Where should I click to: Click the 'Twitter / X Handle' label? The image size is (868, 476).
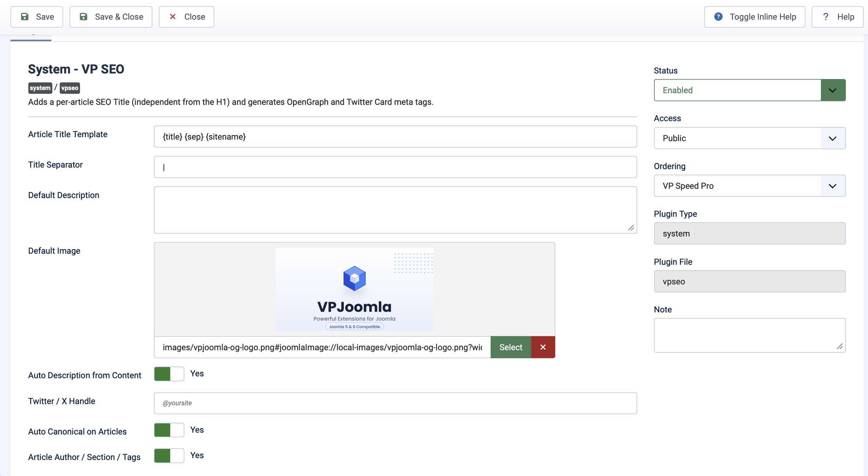point(62,401)
